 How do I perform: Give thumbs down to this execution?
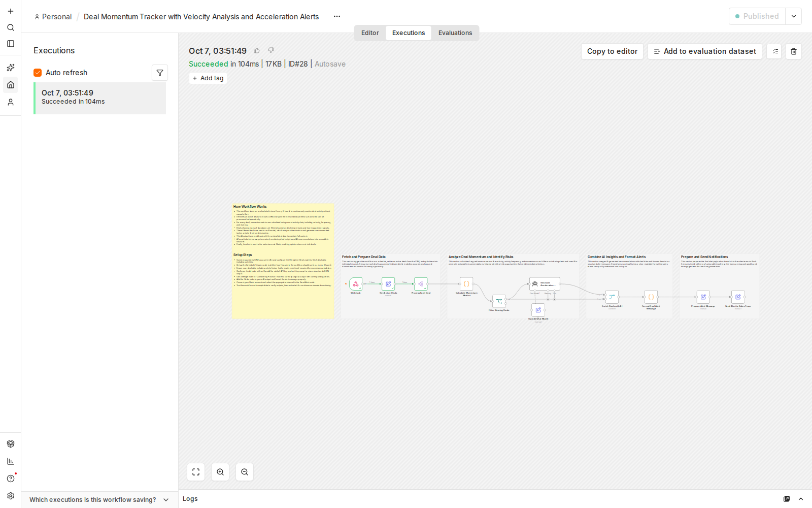[271, 50]
